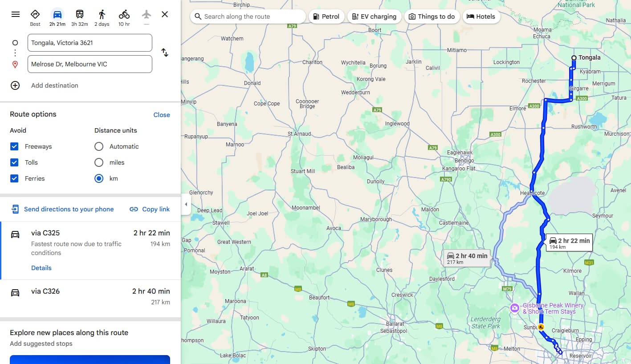The width and height of the screenshot is (631, 364).
Task: Click Gisborne Peak Winery map pin
Action: 515,308
